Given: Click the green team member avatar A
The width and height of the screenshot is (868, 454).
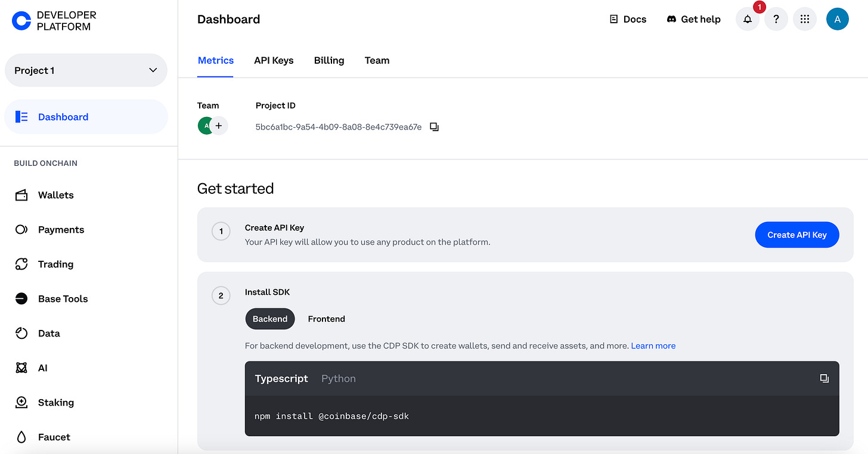Looking at the screenshot, I should click(x=206, y=126).
